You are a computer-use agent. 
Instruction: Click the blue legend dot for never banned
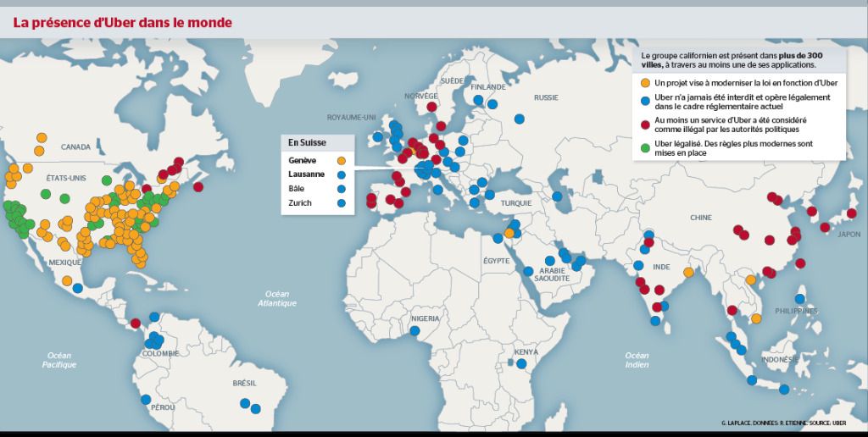tap(645, 98)
